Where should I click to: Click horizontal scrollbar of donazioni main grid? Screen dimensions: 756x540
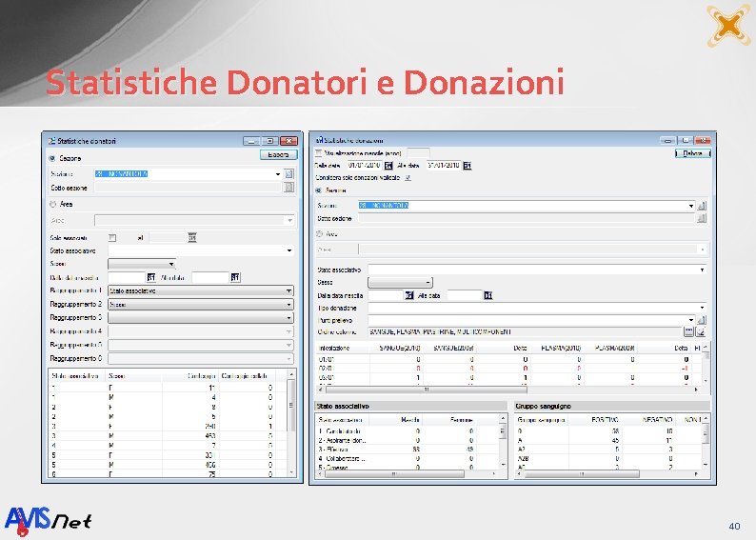(x=509, y=390)
